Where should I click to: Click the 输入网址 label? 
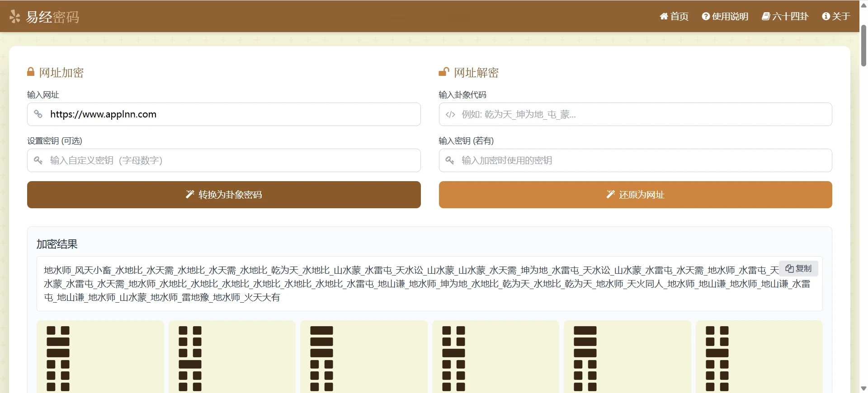coord(43,95)
